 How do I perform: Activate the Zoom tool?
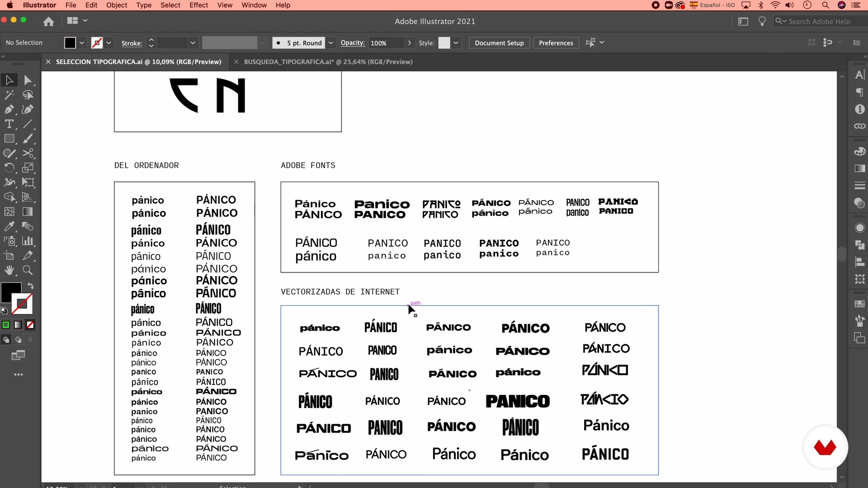(x=28, y=270)
